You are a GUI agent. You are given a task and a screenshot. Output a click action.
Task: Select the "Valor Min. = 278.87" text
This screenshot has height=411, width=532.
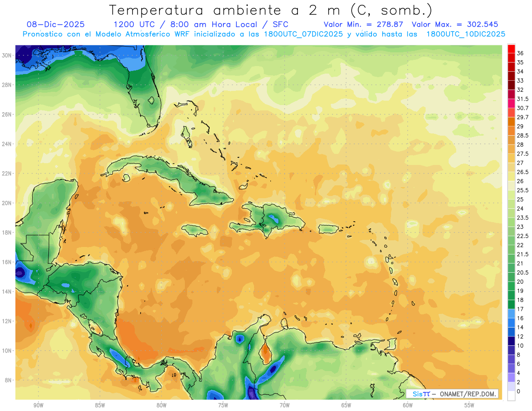point(364,24)
